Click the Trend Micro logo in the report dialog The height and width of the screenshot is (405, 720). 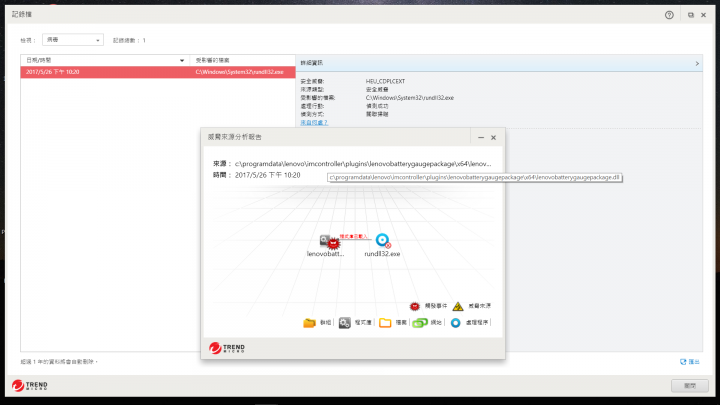[227, 348]
